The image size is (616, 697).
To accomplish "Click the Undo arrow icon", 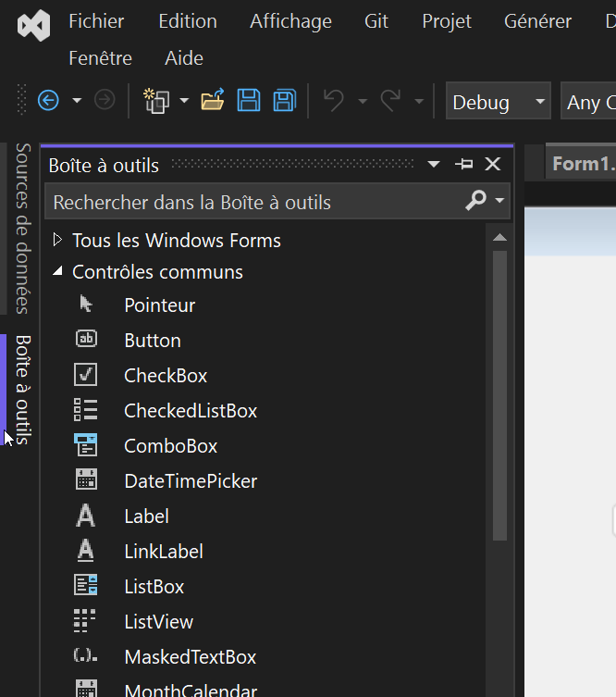I will (x=333, y=101).
